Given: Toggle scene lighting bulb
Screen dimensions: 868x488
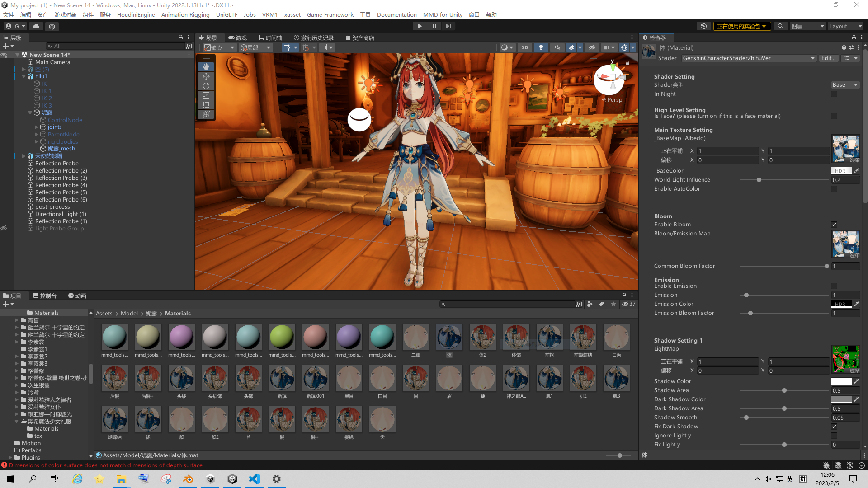Looking at the screenshot, I should [541, 47].
